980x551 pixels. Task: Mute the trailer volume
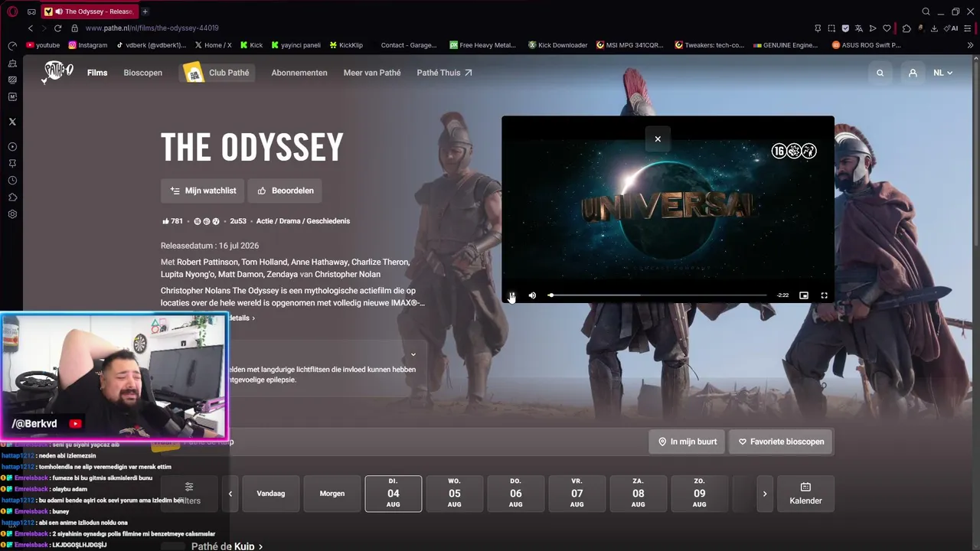pyautogui.click(x=532, y=295)
